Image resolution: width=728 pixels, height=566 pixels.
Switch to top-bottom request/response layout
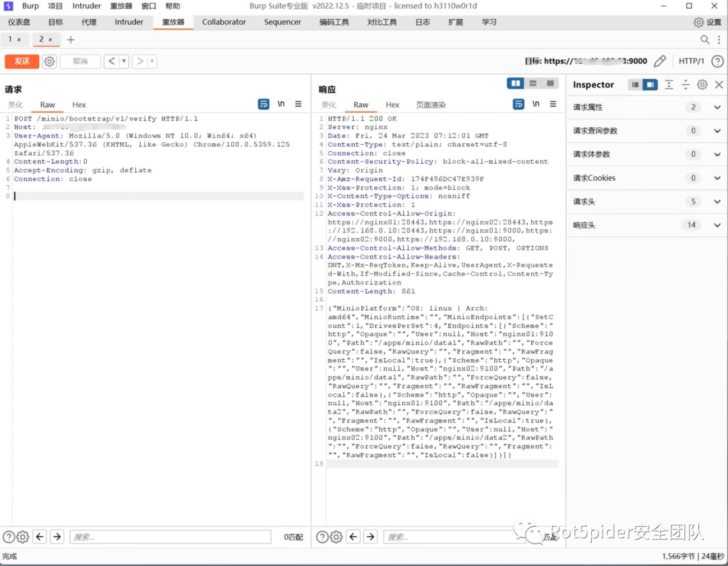tap(533, 84)
